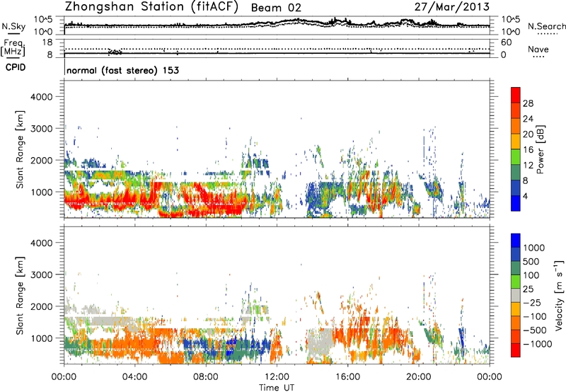Screen dimensions: 566x392
Task: Click the '-25' velocity colorbar label
Action: [532, 303]
